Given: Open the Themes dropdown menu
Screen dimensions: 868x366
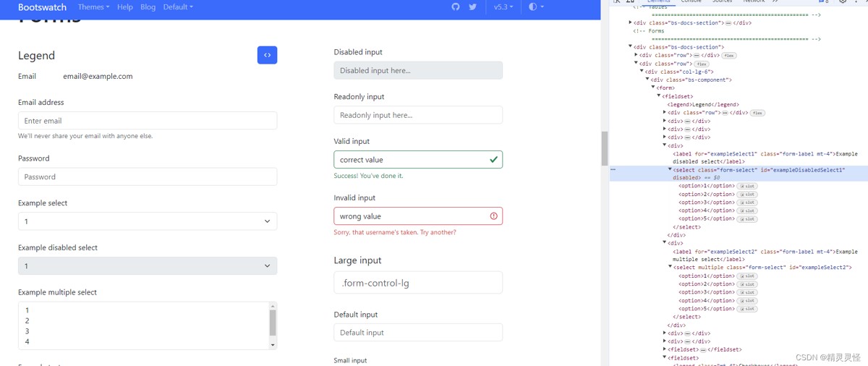Looking at the screenshot, I should (93, 7).
